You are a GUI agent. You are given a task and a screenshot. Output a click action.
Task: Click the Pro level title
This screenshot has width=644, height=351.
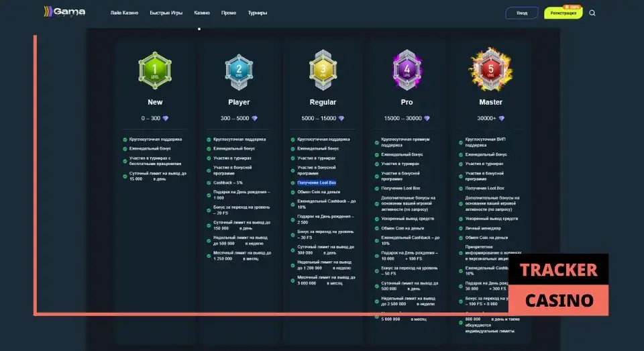407,102
